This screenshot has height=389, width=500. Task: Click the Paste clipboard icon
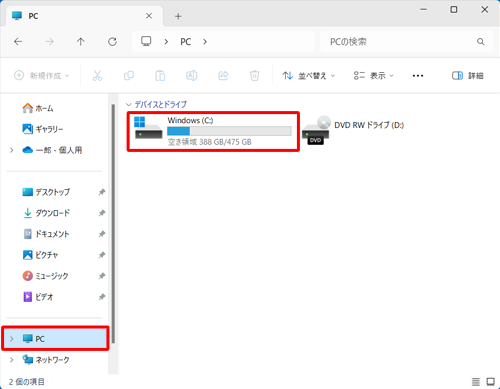click(x=160, y=76)
